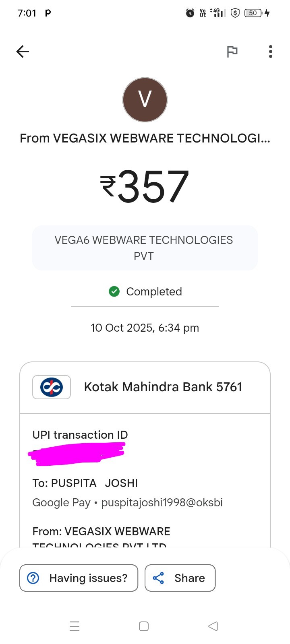Open Android recent apps menu icon
This screenshot has height=644, width=290.
click(x=75, y=626)
